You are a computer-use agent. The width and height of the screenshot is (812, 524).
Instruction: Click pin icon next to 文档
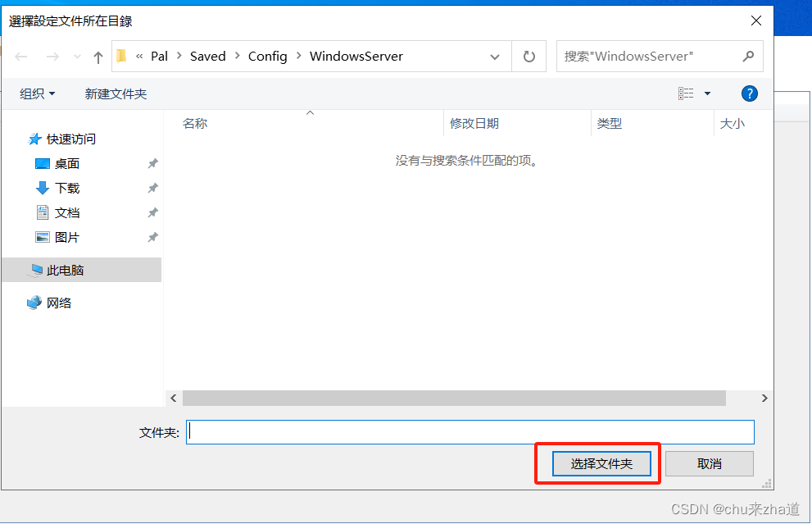[152, 213]
